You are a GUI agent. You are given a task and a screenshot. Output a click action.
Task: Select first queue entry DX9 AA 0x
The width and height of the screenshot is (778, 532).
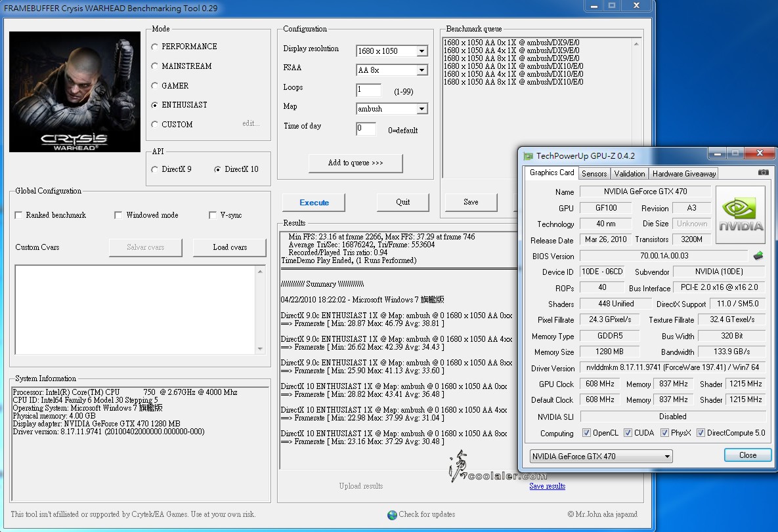(x=511, y=43)
